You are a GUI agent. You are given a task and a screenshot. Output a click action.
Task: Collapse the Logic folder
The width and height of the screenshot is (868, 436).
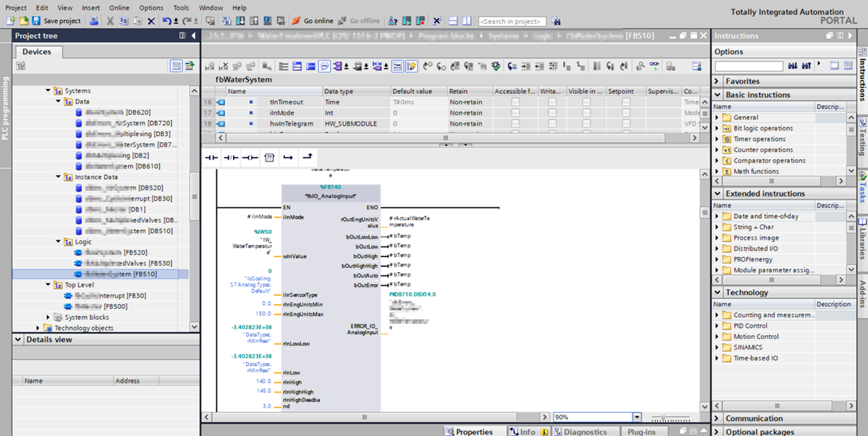[x=59, y=242]
